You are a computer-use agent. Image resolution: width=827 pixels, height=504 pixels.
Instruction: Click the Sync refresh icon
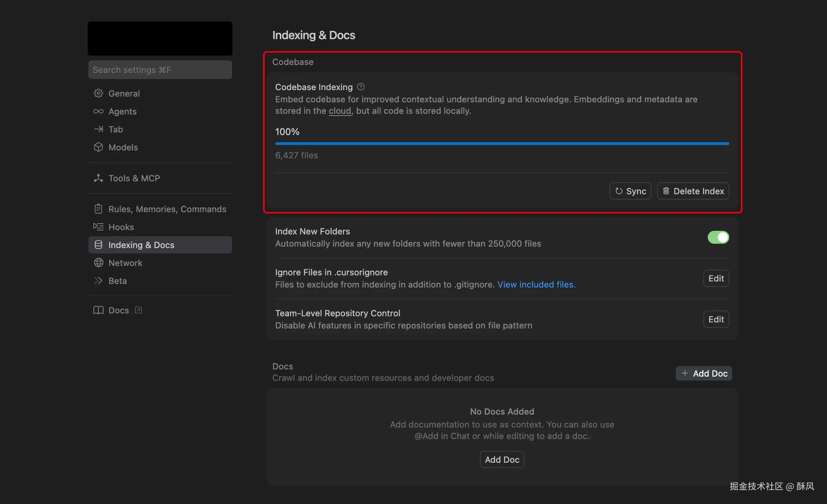point(619,191)
